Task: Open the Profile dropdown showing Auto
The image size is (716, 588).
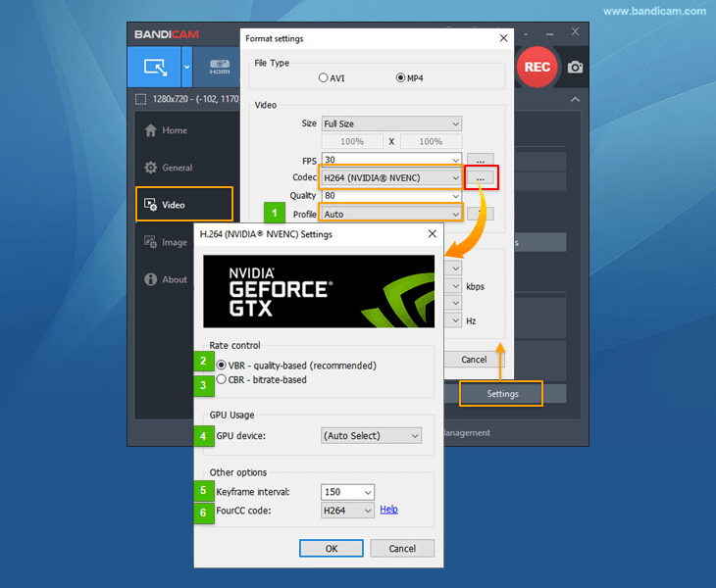Action: [391, 214]
